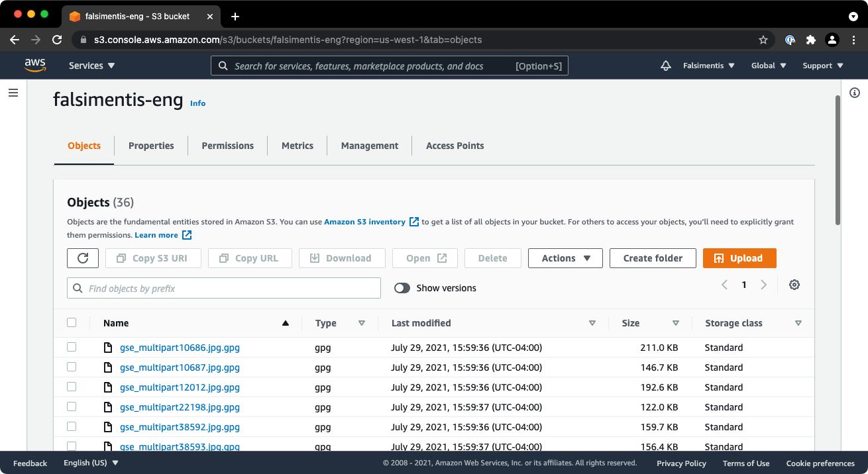868x474 pixels.
Task: Click the browser back arrow
Action: (x=15, y=40)
